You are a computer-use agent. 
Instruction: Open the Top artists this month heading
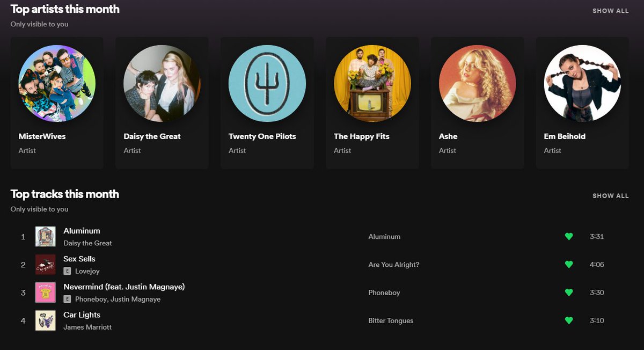pyautogui.click(x=65, y=9)
